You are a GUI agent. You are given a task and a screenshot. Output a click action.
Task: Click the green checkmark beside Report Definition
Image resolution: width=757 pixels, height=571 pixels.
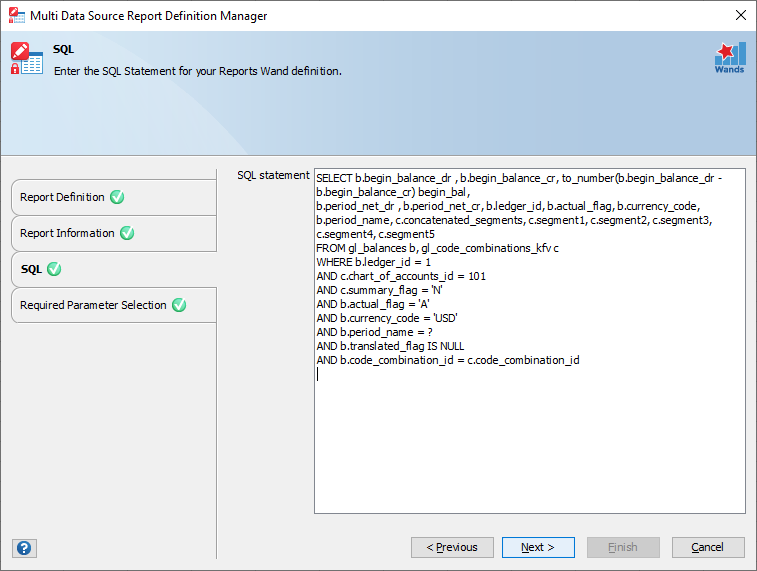(117, 197)
